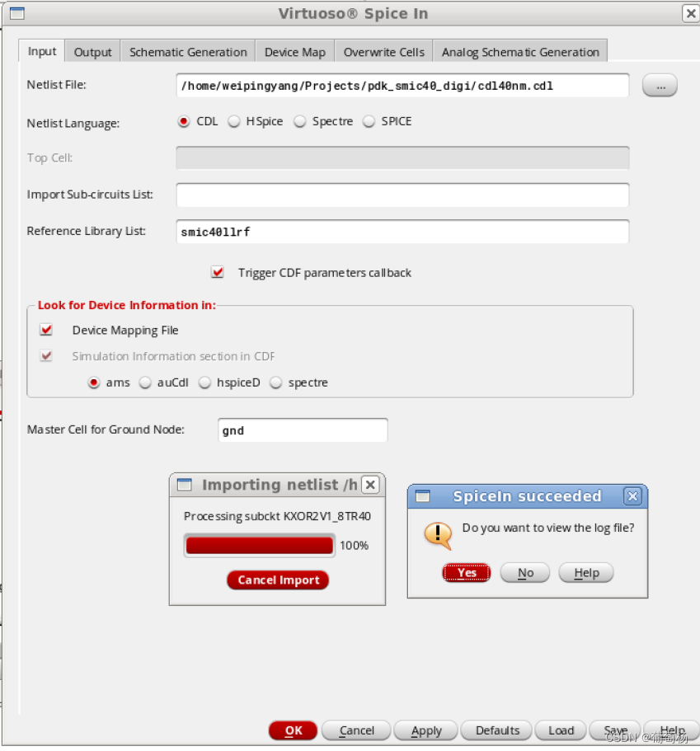Switch to the Overwrite Cells tab
Viewport: 700px width, 751px height.
383,51
